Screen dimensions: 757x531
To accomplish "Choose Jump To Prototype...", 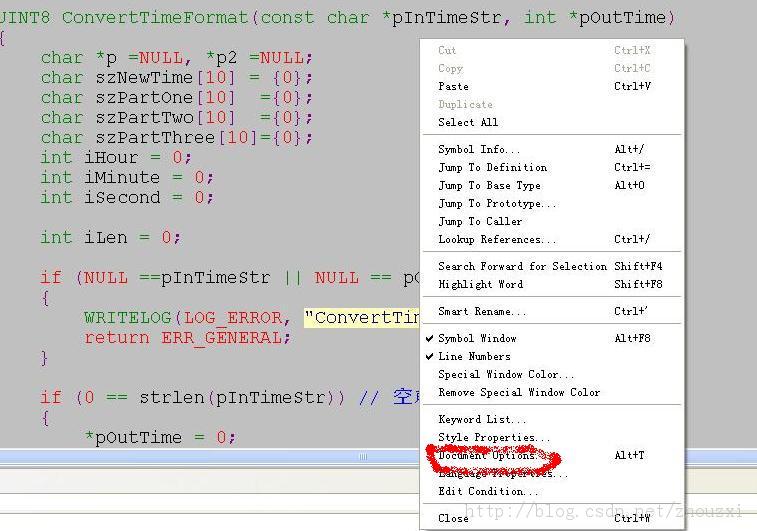I will [551, 203].
